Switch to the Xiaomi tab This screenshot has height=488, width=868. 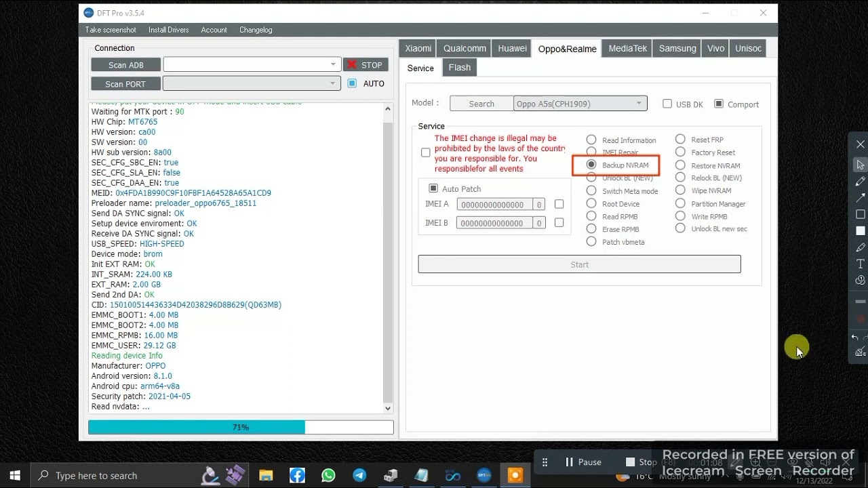coord(418,48)
